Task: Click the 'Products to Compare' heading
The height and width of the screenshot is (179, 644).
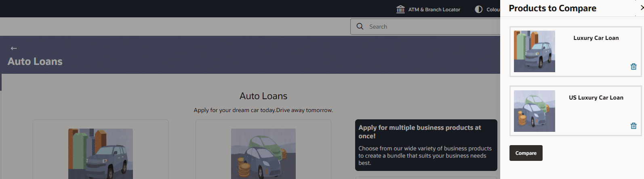Action: [552, 8]
